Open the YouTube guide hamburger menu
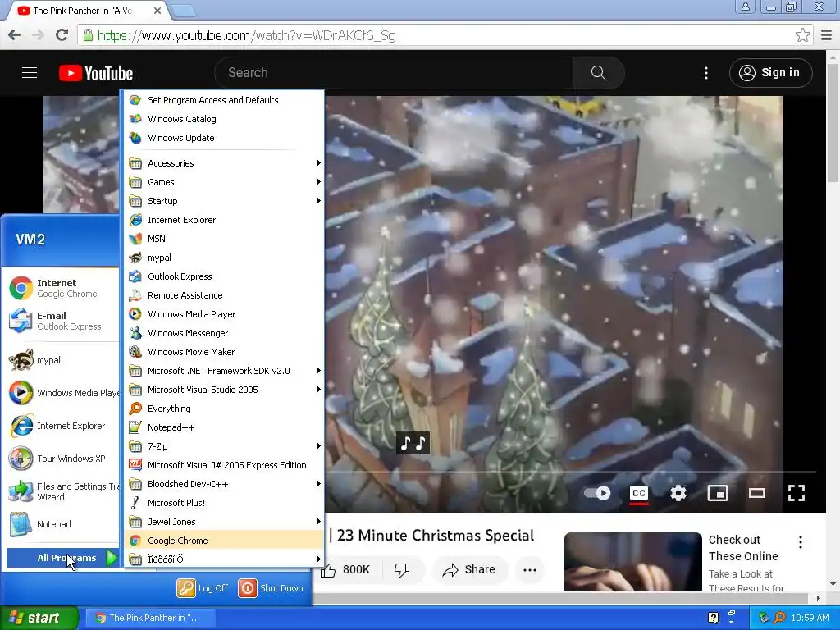This screenshot has width=840, height=630. click(x=30, y=73)
